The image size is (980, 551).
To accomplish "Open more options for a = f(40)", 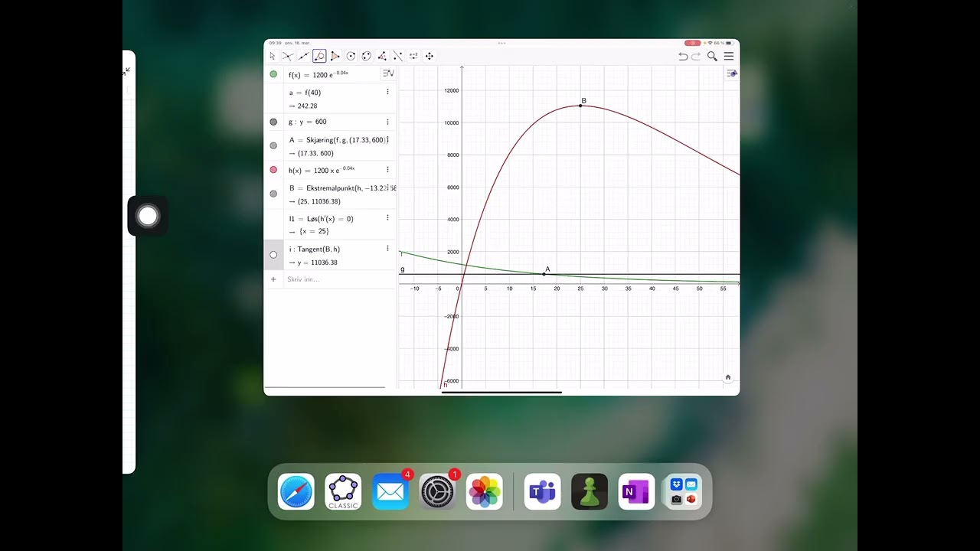I will pos(387,92).
